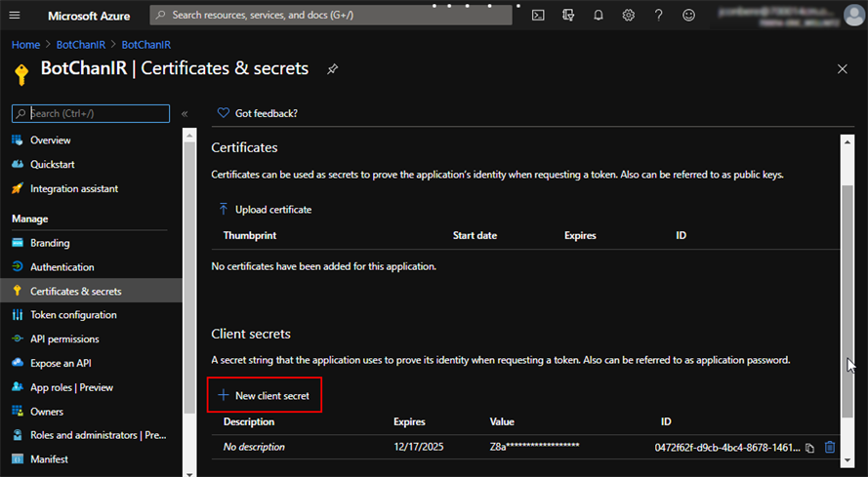The image size is (868, 477).
Task: Select the 12/17/2025 expiry cell
Action: pyautogui.click(x=419, y=447)
